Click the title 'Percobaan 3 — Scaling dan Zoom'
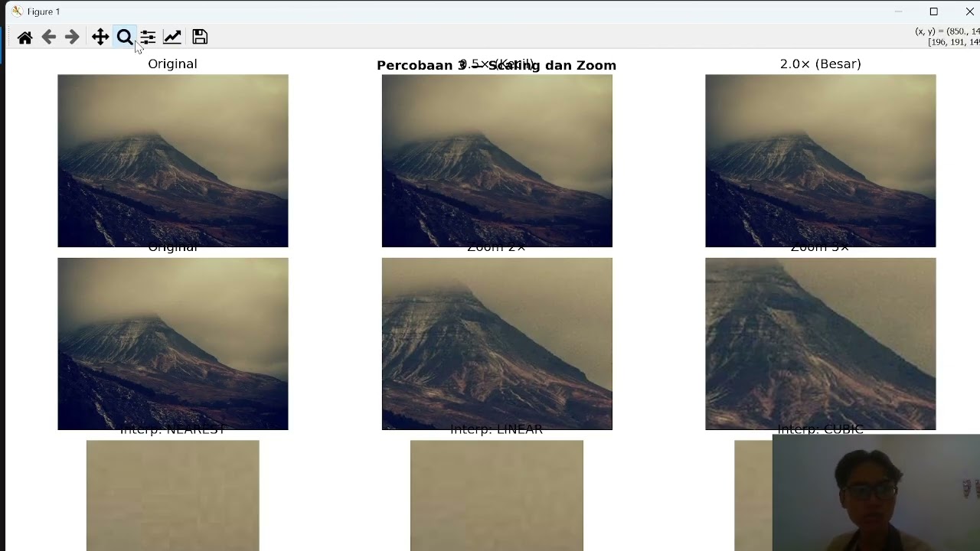The image size is (980, 551). click(x=496, y=66)
